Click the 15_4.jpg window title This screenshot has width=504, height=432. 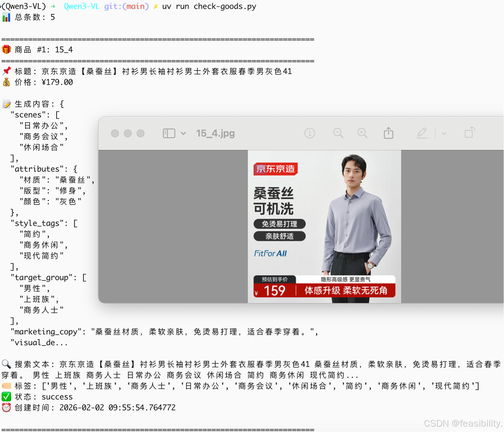(x=216, y=133)
